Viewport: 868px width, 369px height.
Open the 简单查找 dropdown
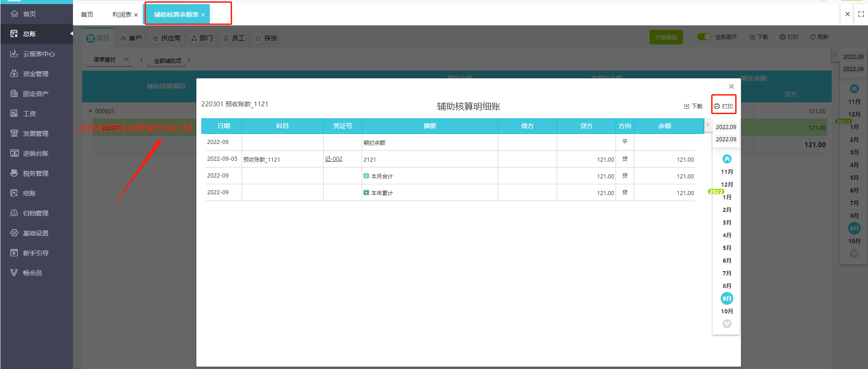(111, 60)
